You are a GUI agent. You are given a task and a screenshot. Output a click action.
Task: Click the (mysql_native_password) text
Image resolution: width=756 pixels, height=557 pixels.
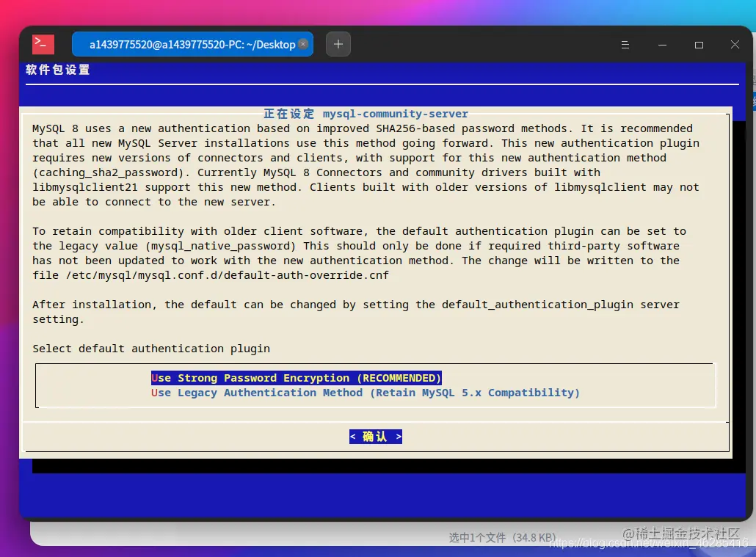[x=221, y=246]
